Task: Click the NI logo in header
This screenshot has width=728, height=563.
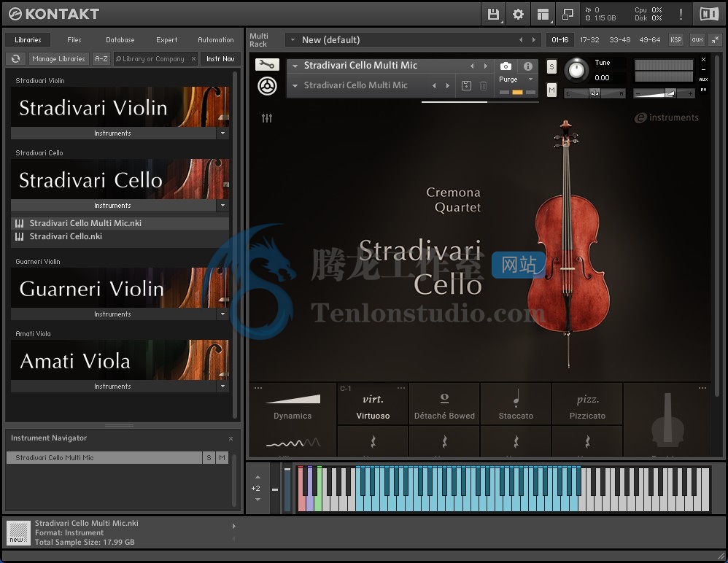Action: 709,15
